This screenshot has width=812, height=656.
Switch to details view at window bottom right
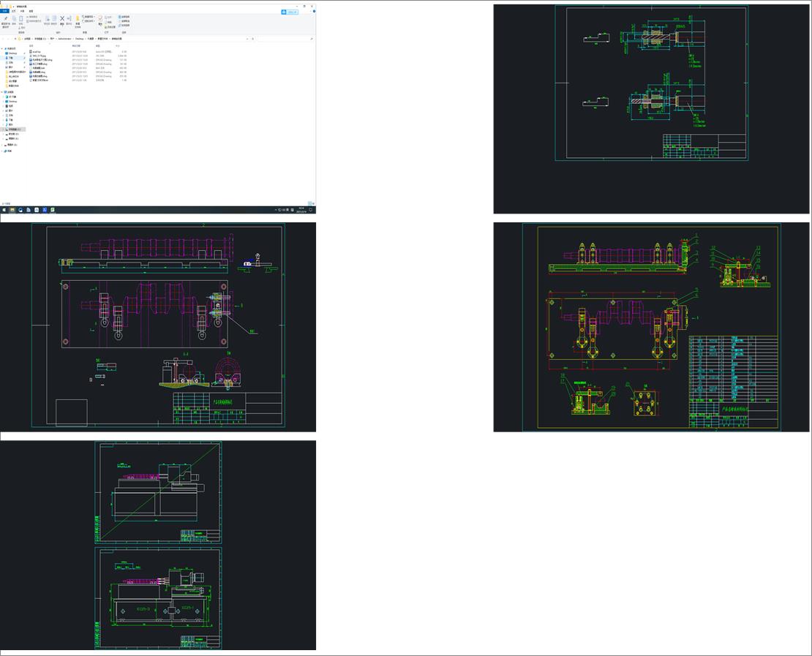click(309, 203)
